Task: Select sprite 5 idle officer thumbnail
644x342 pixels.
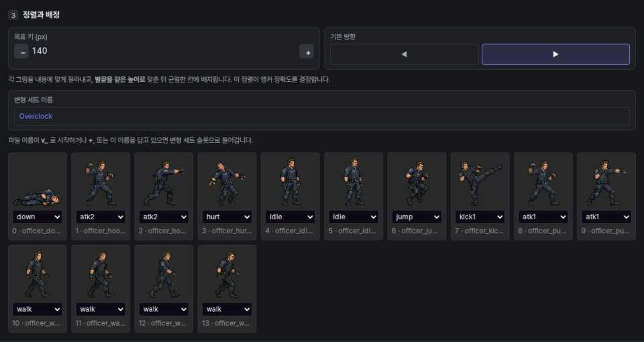Action: tap(354, 182)
